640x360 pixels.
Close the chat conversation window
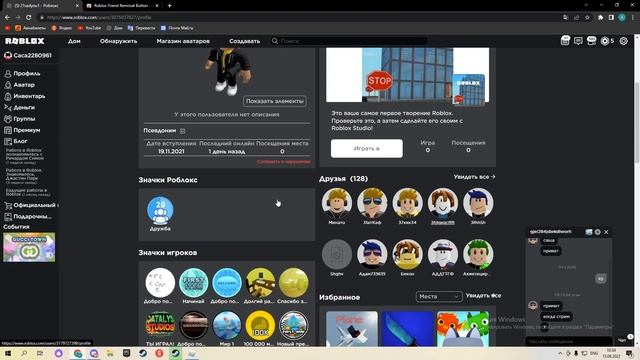tap(606, 232)
